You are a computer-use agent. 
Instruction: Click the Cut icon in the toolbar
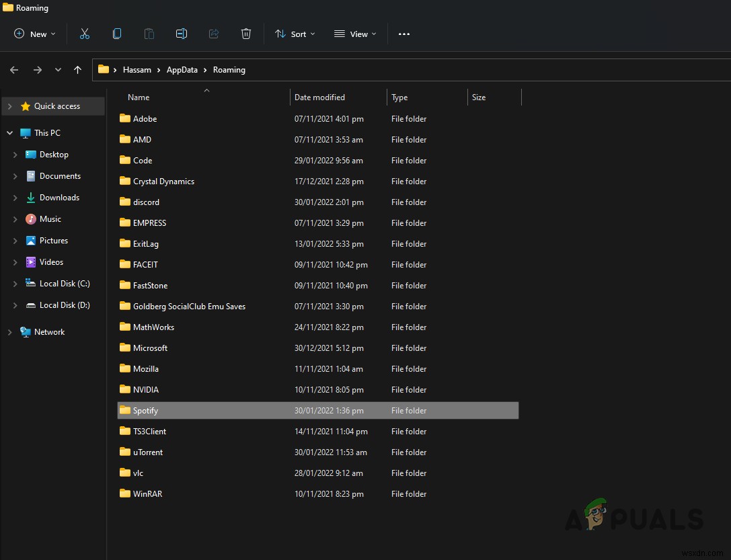pos(84,33)
